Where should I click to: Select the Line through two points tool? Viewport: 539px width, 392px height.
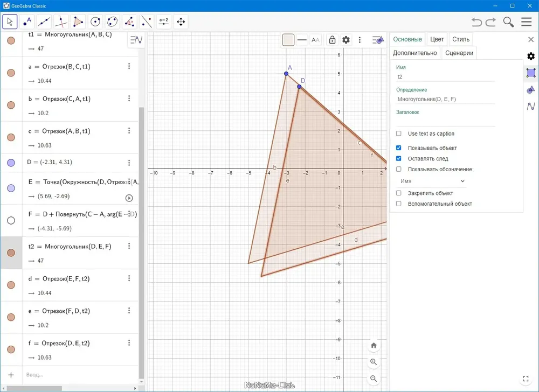click(x=44, y=22)
